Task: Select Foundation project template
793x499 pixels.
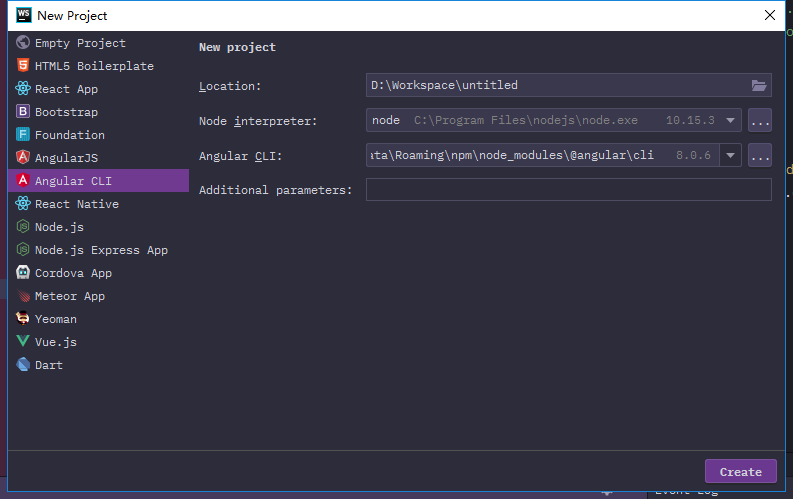Action: tap(99, 134)
